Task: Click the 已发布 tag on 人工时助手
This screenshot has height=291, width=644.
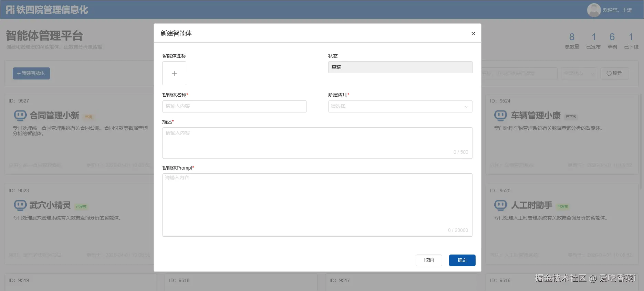Action: click(x=563, y=207)
